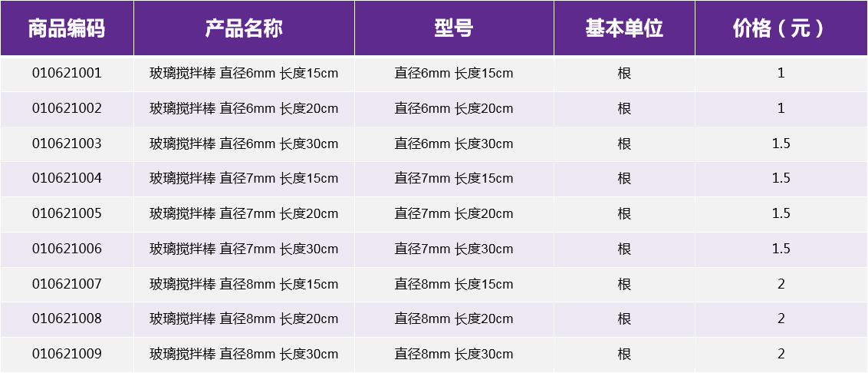This screenshot has width=868, height=373.
Task: Click model cell 直径6mm 长度30cm
Action: [454, 144]
